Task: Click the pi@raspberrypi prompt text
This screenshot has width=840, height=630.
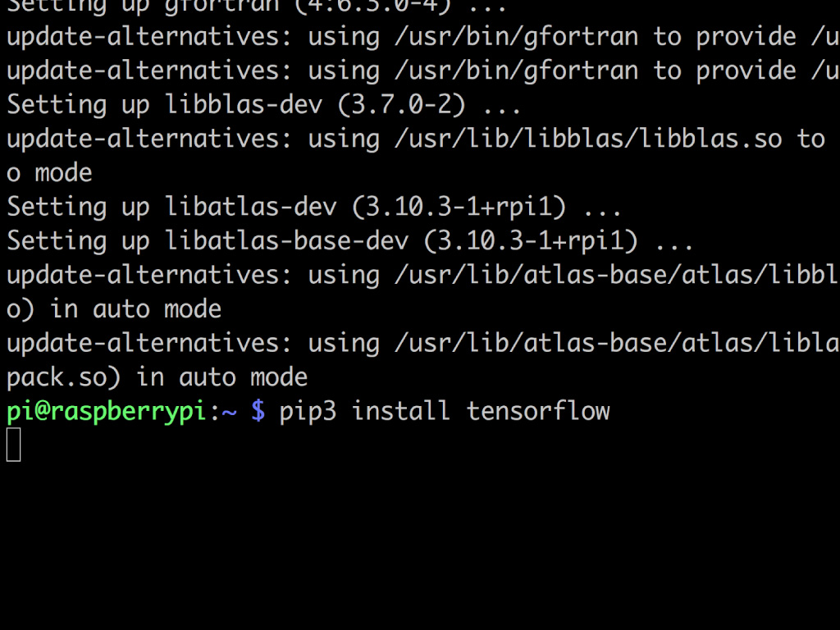Action: pyautogui.click(x=106, y=412)
